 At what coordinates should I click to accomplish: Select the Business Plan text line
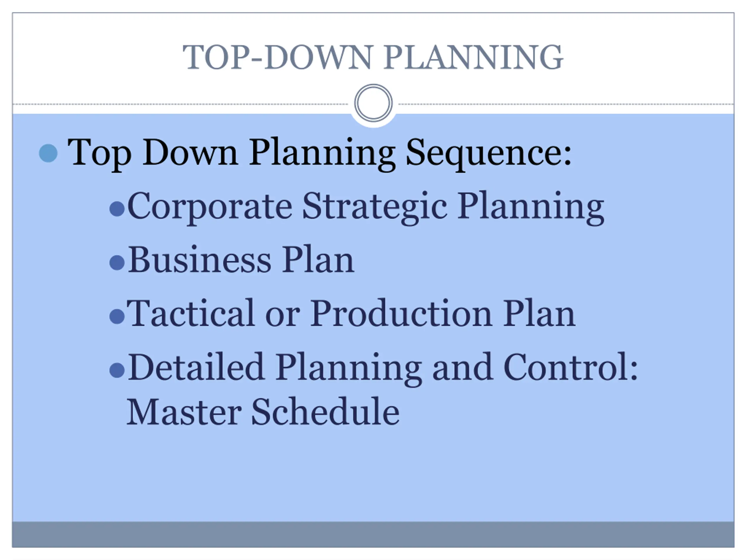tap(241, 260)
